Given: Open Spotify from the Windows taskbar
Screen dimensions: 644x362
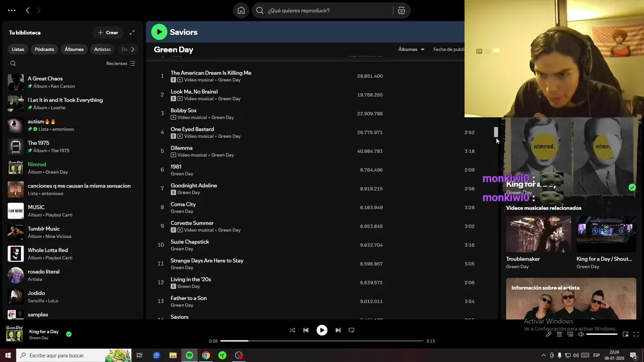Looking at the screenshot, I should pyautogui.click(x=189, y=355).
